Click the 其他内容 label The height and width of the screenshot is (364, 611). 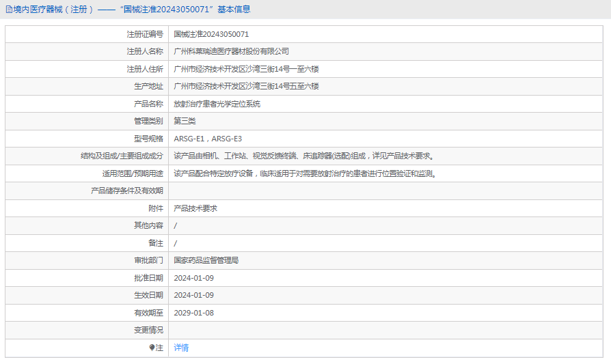coord(148,225)
